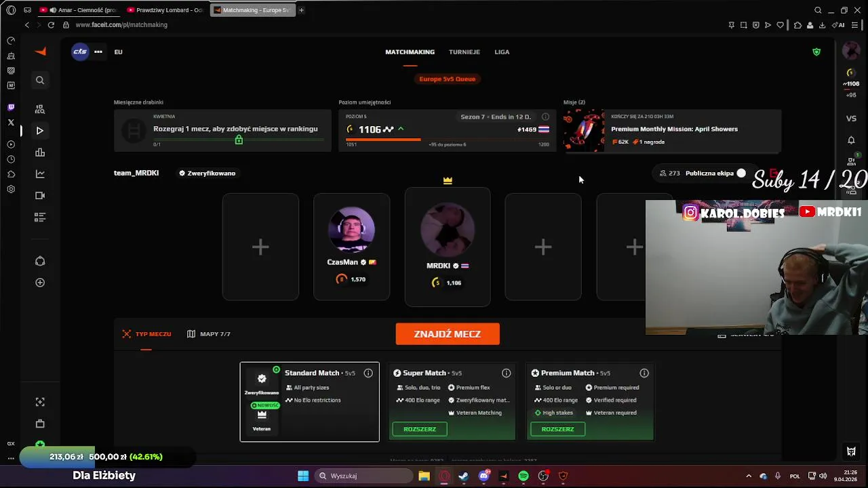Select the TYP MECZU tab
Viewport: 868px width, 488px height.
tap(146, 334)
